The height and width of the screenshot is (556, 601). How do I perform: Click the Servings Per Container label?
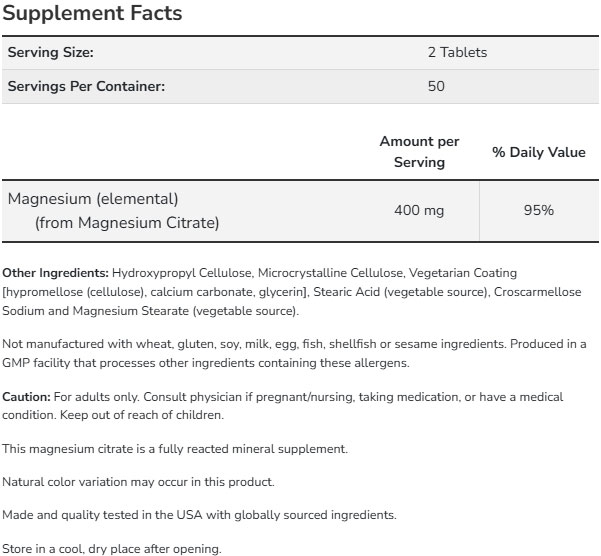click(x=86, y=86)
